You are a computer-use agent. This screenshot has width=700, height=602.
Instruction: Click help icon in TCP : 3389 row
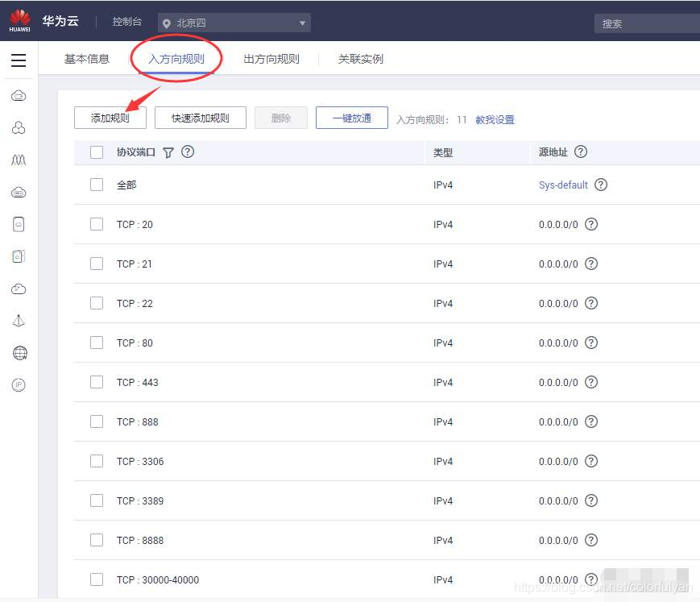coord(591,500)
